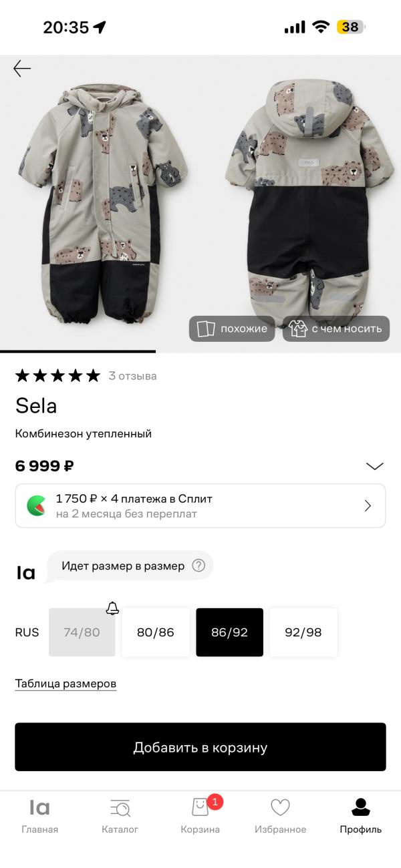Viewport: 401px width, 868px height.
Task: Go back using the top-left arrow
Action: [22, 67]
